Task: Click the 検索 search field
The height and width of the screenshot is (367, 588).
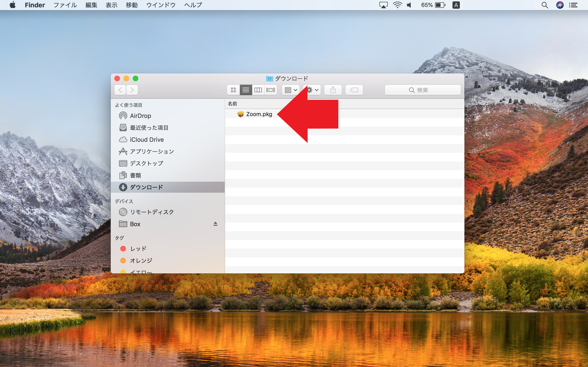Action: click(422, 90)
